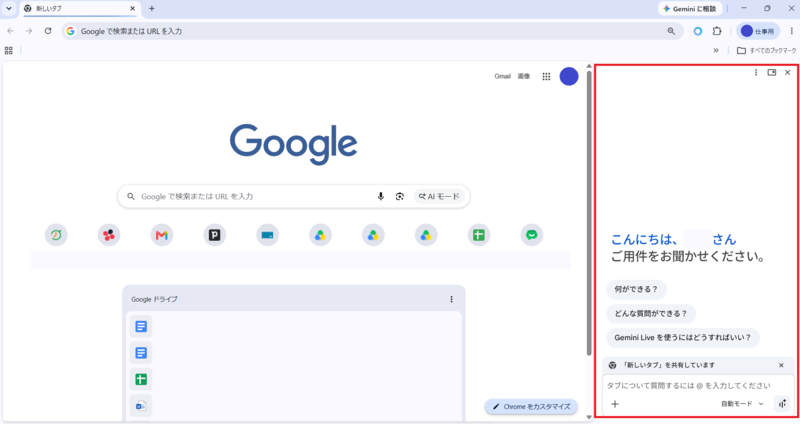Click the magnifier icon in address bar
This screenshot has height=424, width=800.
coord(671,31)
